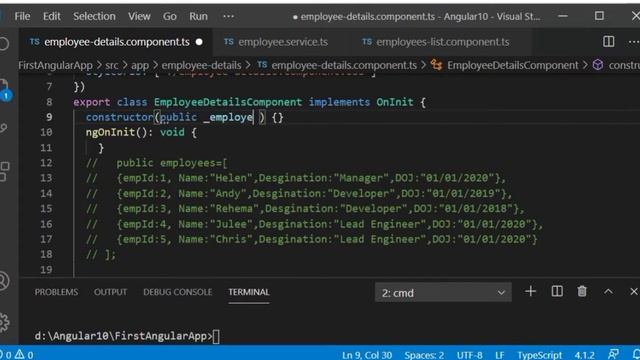Switch to the TERMINAL panel tab
Screen dimensions: 640x360
pos(249,292)
